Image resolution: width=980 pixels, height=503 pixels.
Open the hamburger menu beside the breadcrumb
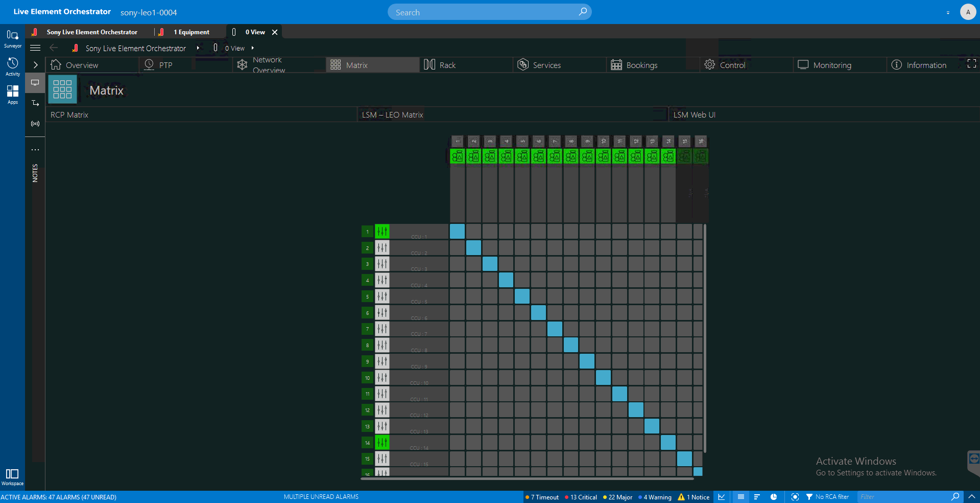pyautogui.click(x=35, y=48)
